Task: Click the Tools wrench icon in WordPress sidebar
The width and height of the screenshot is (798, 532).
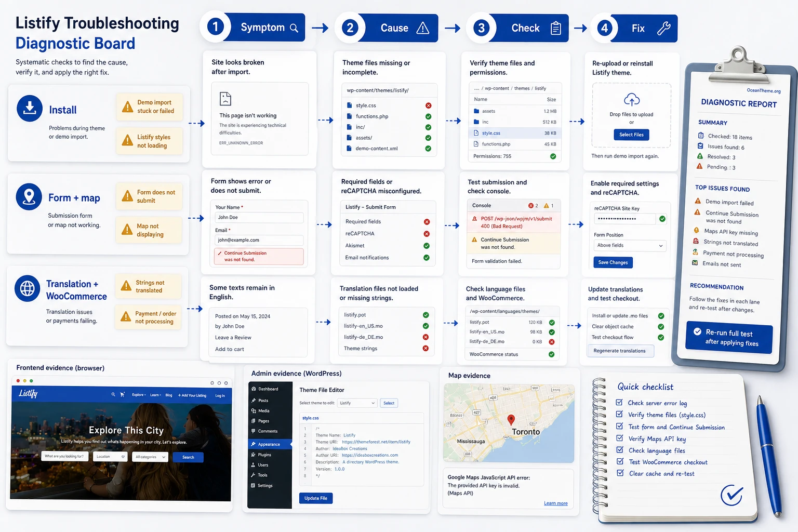Action: 253,475
